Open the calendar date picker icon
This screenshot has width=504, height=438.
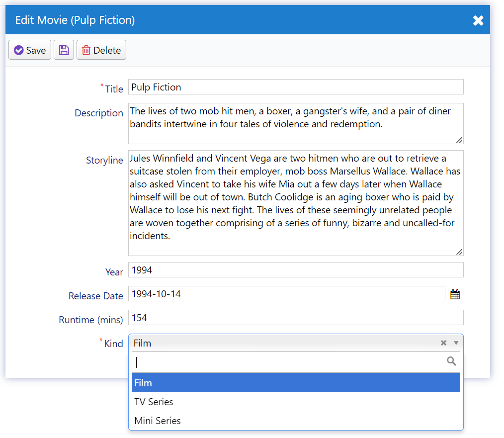(x=455, y=294)
